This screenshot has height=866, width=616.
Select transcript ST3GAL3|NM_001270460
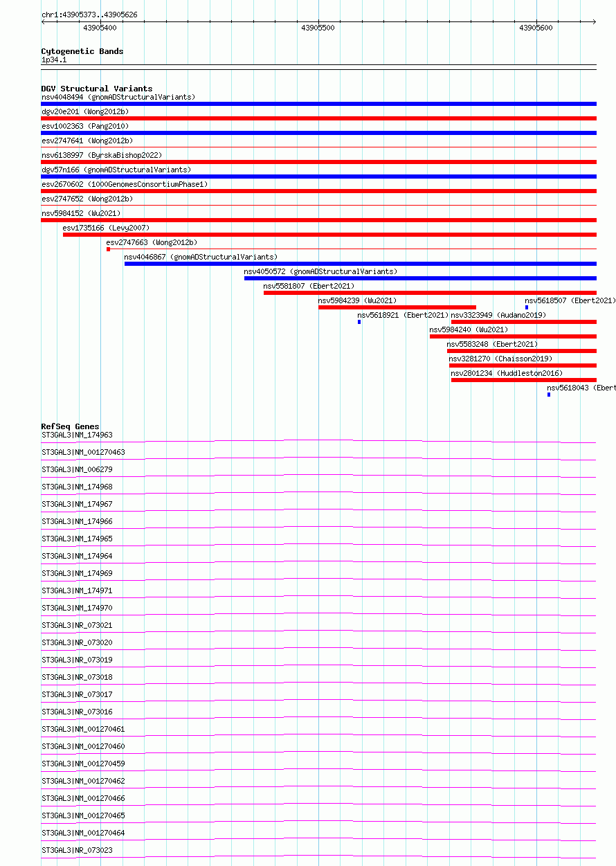[83, 746]
